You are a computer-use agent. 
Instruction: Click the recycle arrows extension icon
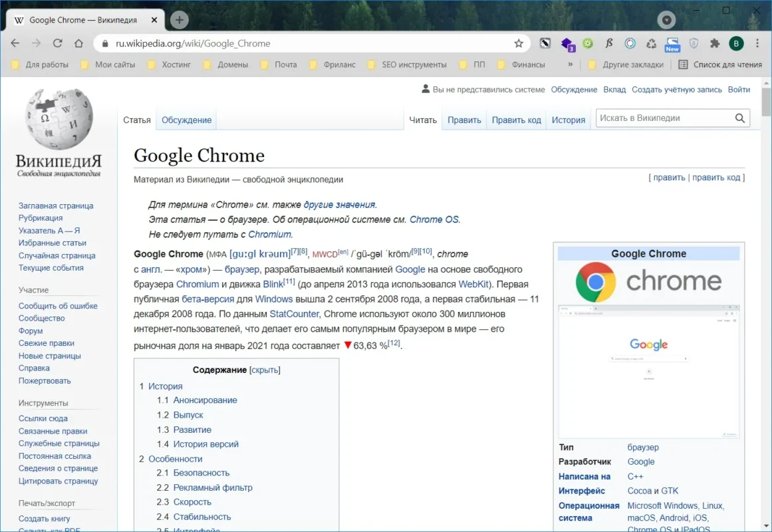(652, 43)
